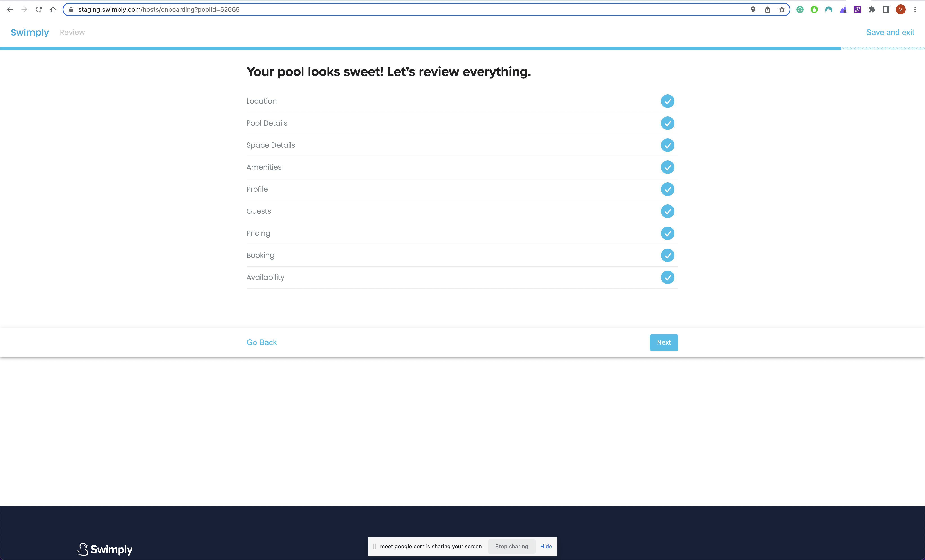Click Stop sharing in screen share bar

pos(511,547)
